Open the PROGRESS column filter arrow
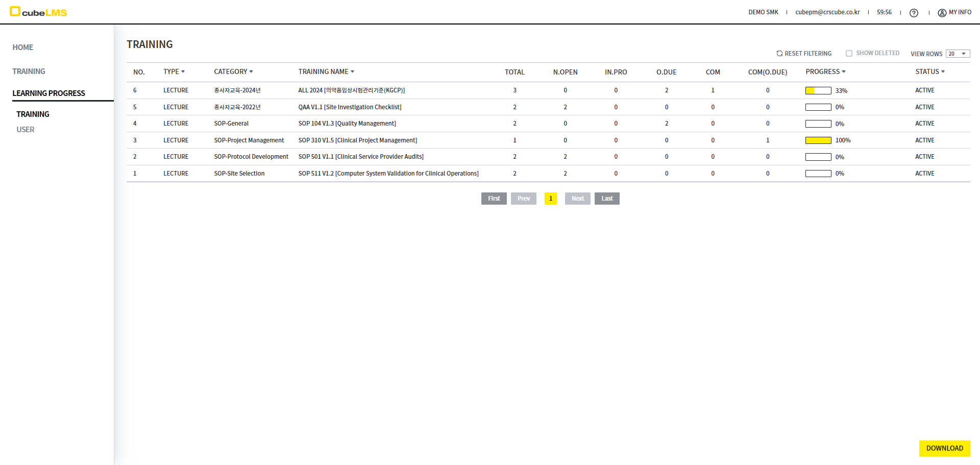The height and width of the screenshot is (465, 980). (844, 71)
